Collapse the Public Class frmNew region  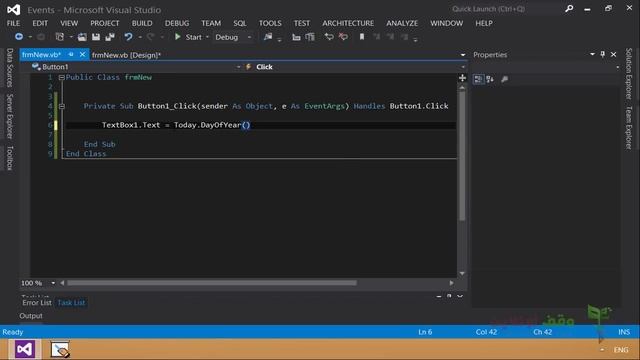(x=62, y=77)
